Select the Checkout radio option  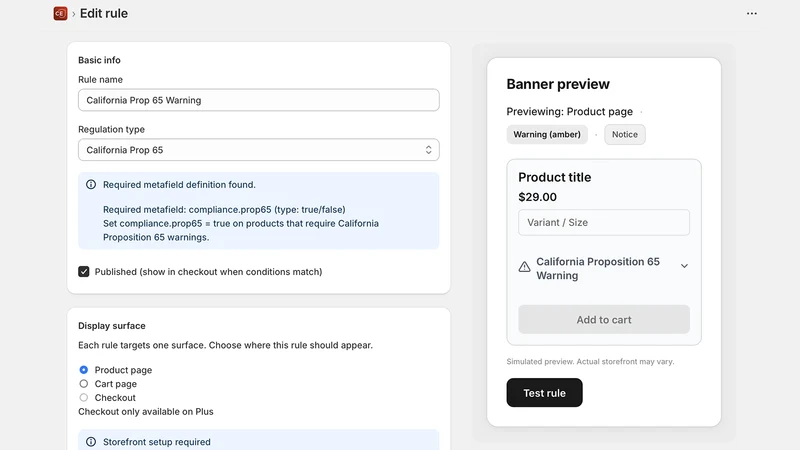pyautogui.click(x=84, y=397)
